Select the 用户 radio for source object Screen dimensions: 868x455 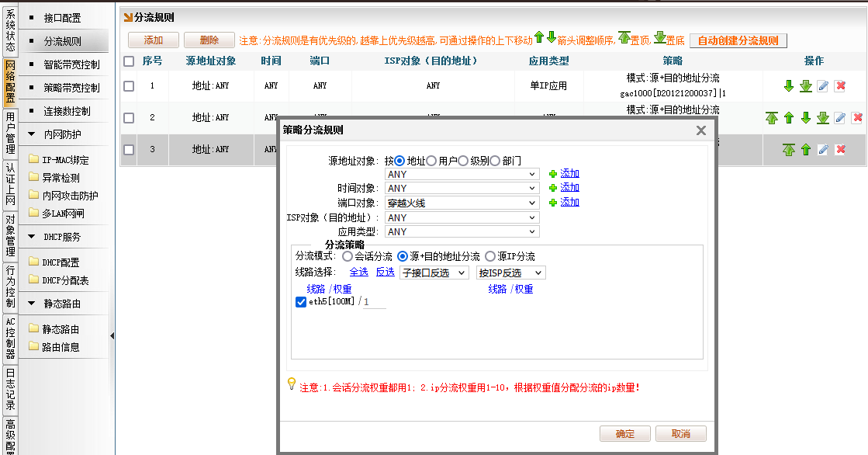(x=431, y=161)
